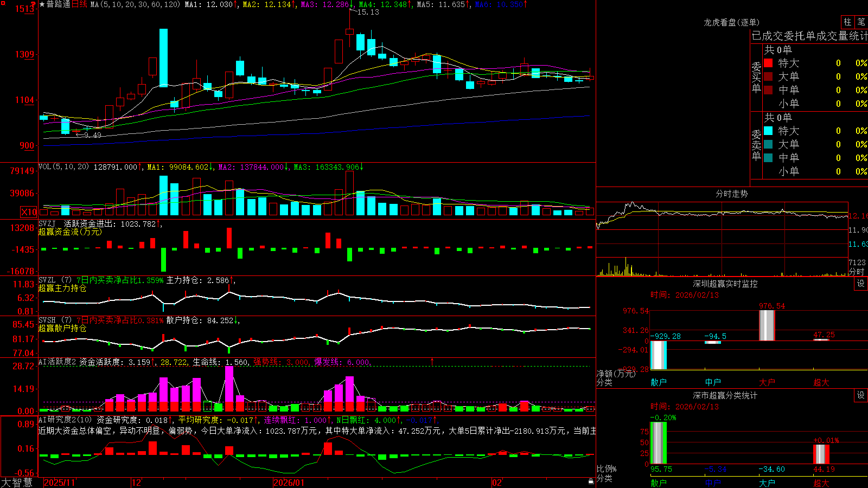The image size is (868, 488).
Task: Open 设 settings for 深圳超赢实时监控
Action: tap(861, 284)
